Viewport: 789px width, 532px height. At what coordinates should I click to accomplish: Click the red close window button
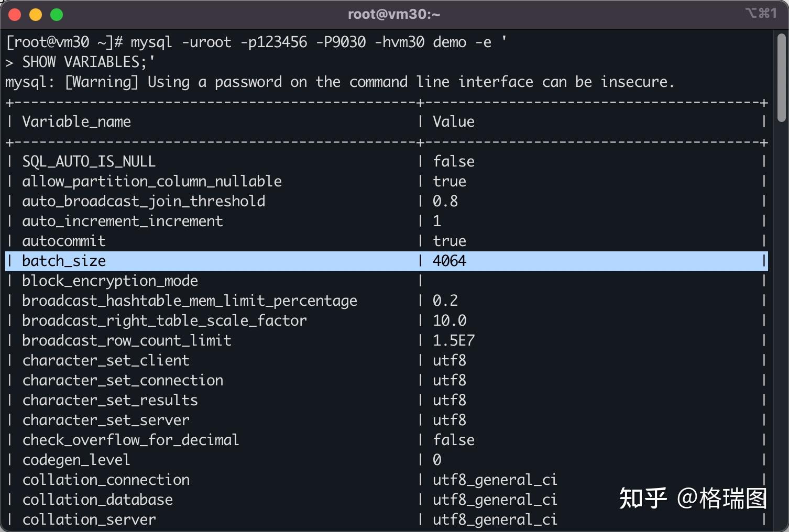click(15, 15)
